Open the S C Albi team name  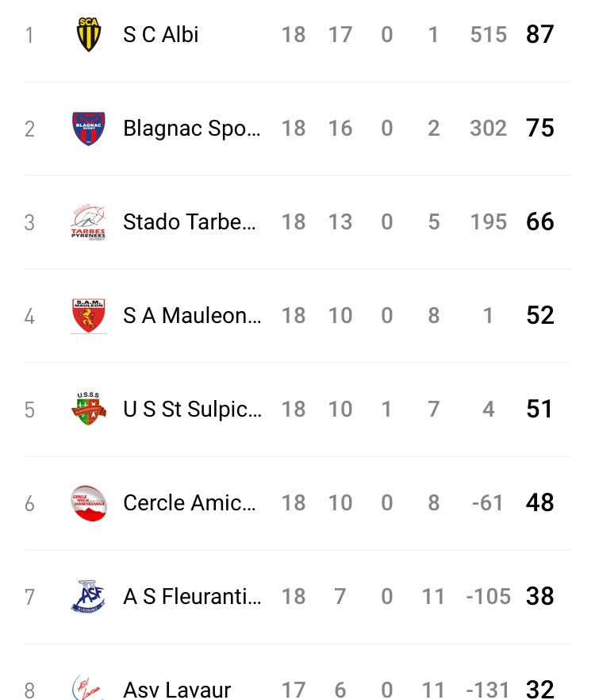click(x=161, y=35)
